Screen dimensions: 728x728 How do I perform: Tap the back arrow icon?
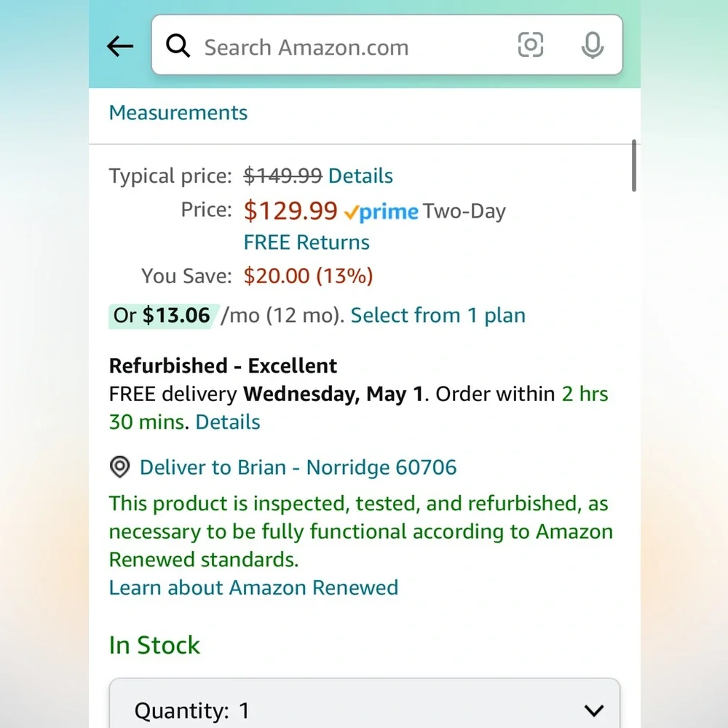[x=120, y=47]
